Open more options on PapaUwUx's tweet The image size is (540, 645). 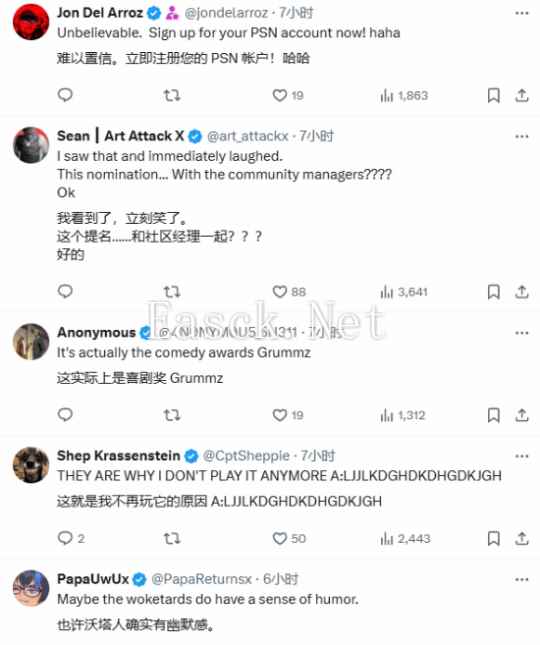pos(521,579)
